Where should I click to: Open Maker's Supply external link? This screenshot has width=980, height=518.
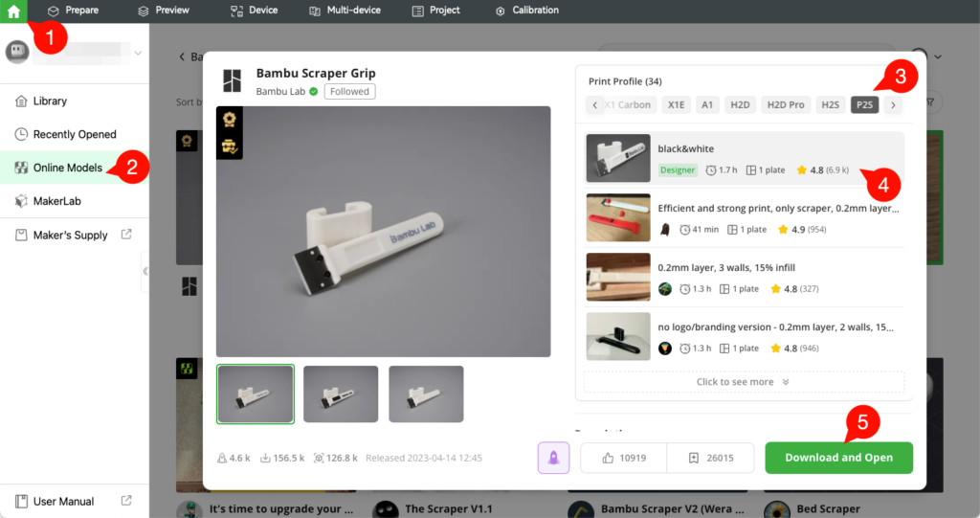tap(70, 235)
